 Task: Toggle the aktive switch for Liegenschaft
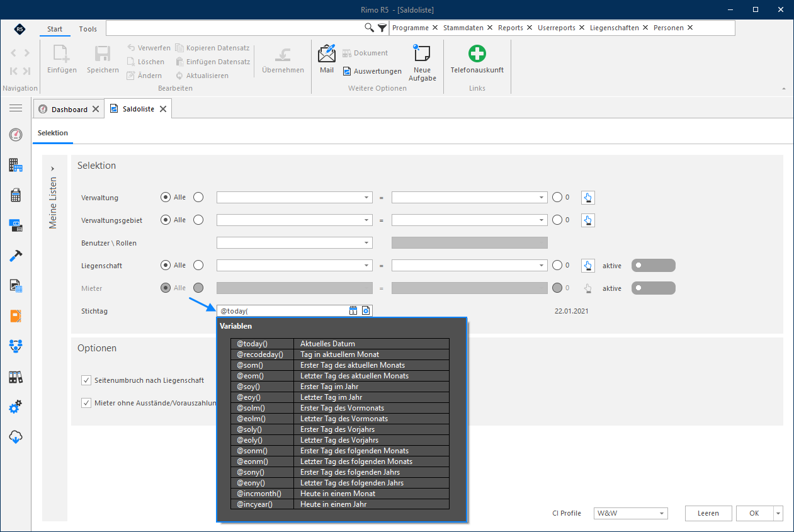tap(653, 266)
